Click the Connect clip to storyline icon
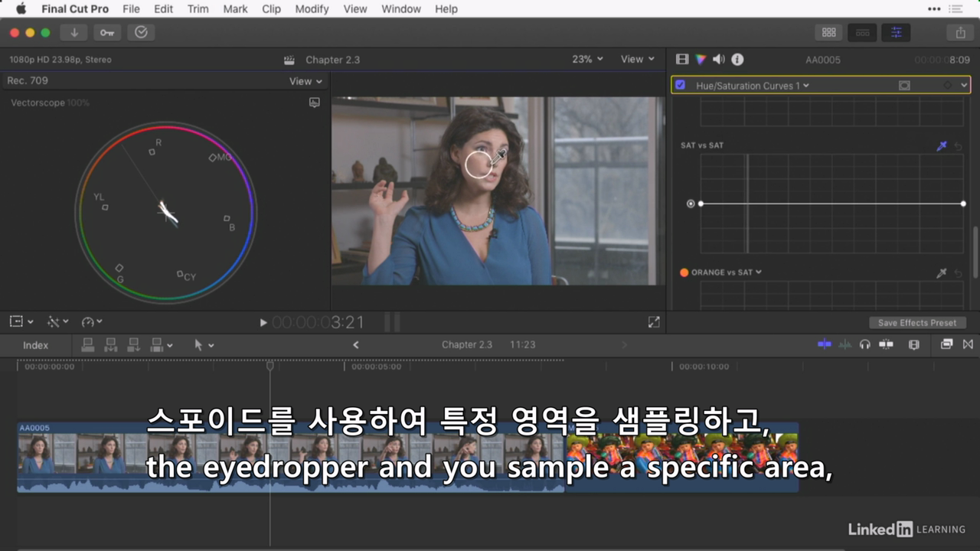The width and height of the screenshot is (980, 551). point(88,345)
